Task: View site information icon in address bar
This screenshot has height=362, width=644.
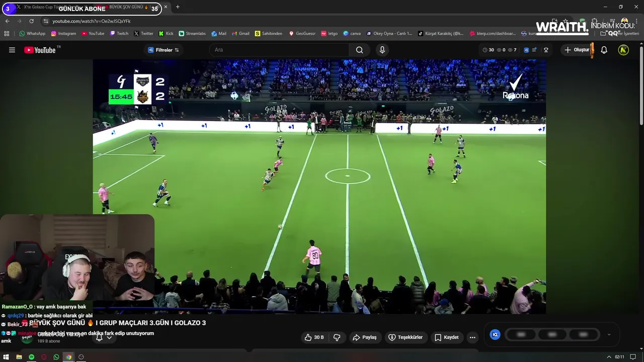Action: point(45,21)
